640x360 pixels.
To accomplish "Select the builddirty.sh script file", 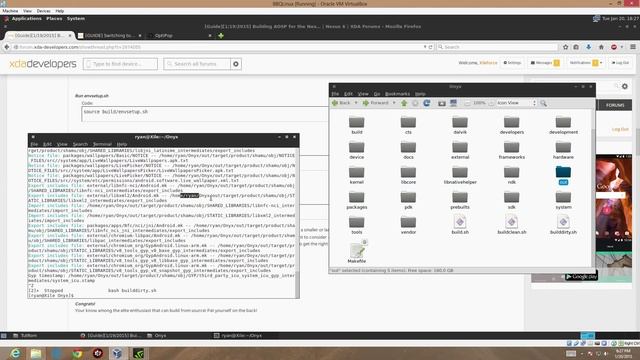I will tap(563, 225).
